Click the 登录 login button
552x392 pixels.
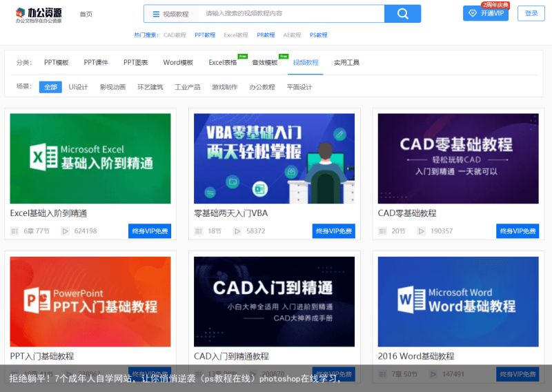pyautogui.click(x=531, y=13)
